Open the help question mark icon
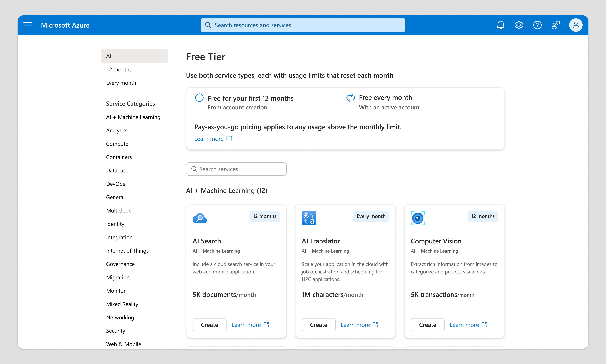Screen dimensions: 606x364 [x=537, y=25]
